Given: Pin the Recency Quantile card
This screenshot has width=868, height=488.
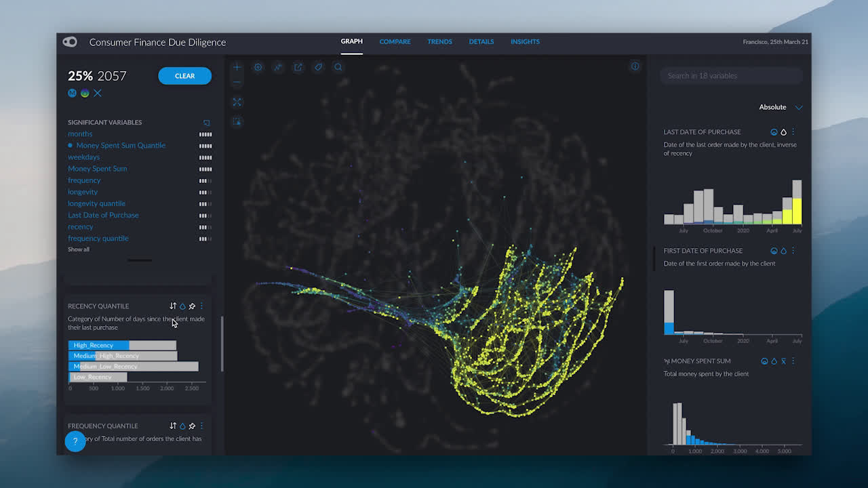Looking at the screenshot, I should tap(192, 306).
